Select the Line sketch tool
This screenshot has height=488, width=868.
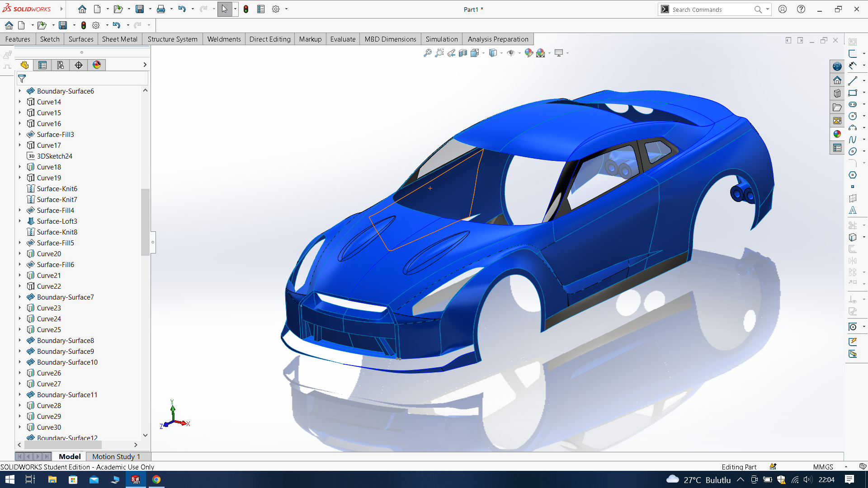853,81
